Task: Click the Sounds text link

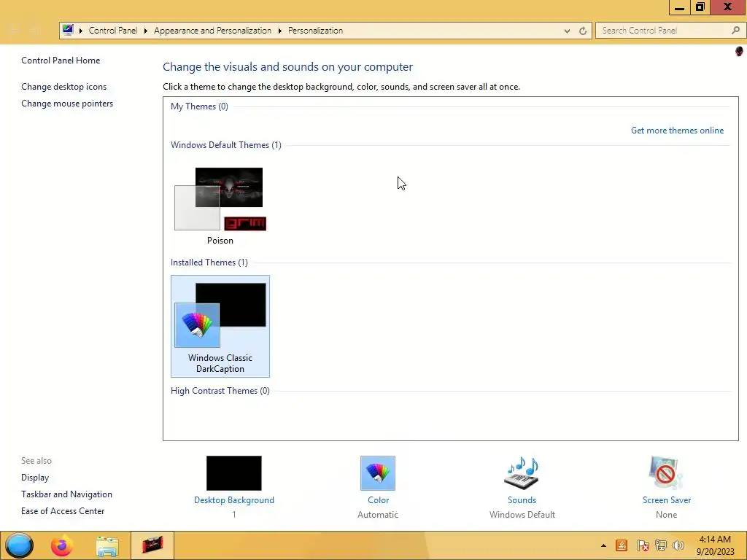Action: pos(522,500)
